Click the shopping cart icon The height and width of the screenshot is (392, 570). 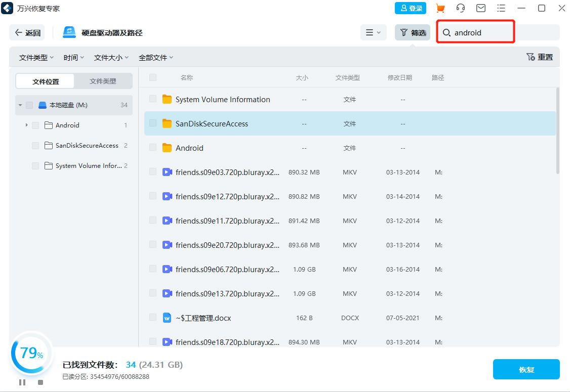440,8
